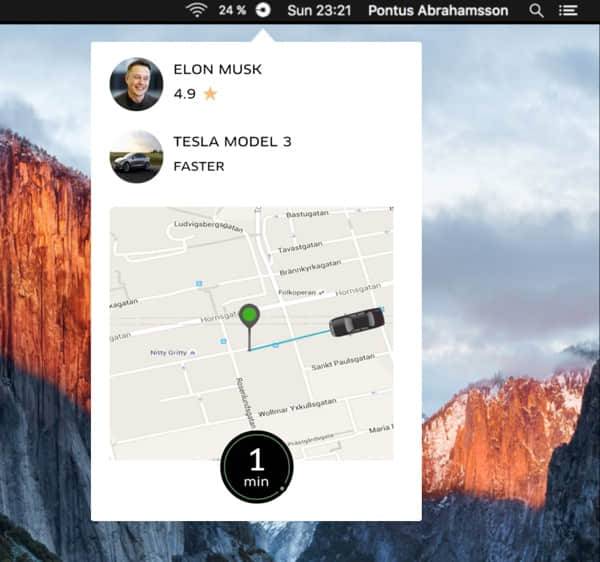Click the 1 min arrival timer
The image size is (600, 562).
pyautogui.click(x=257, y=466)
